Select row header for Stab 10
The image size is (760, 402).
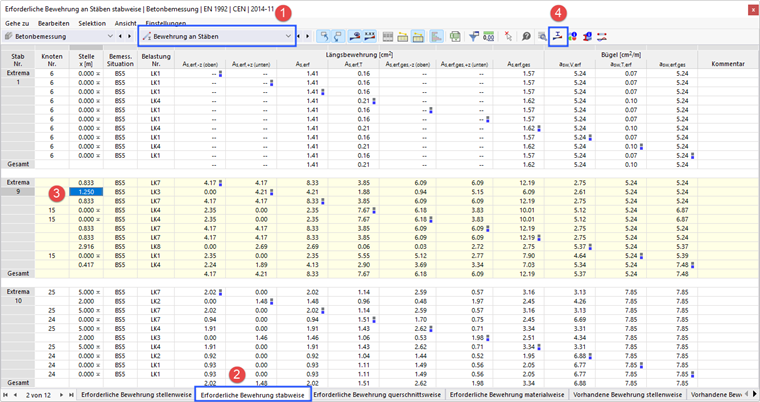tap(18, 301)
